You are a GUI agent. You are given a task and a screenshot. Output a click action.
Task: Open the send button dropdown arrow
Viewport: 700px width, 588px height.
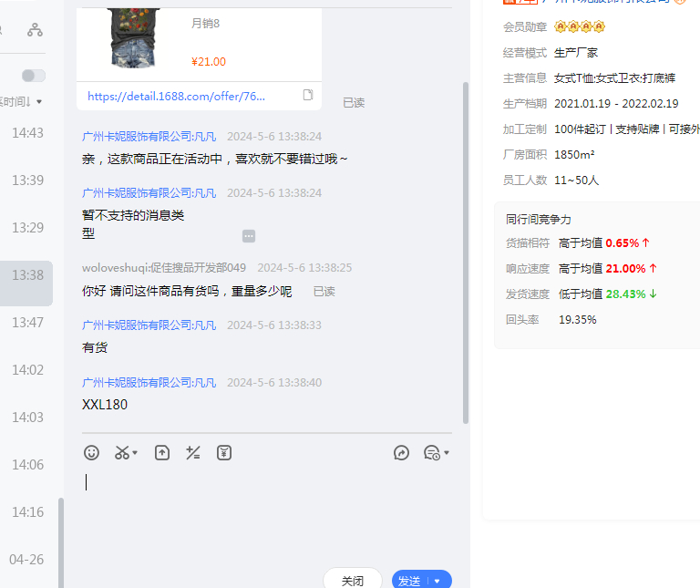coord(437,581)
